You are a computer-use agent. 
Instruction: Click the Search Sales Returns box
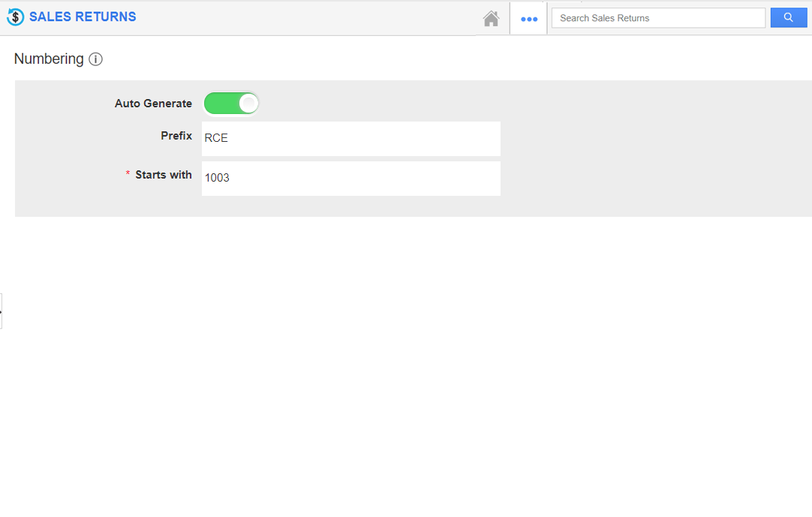658,18
